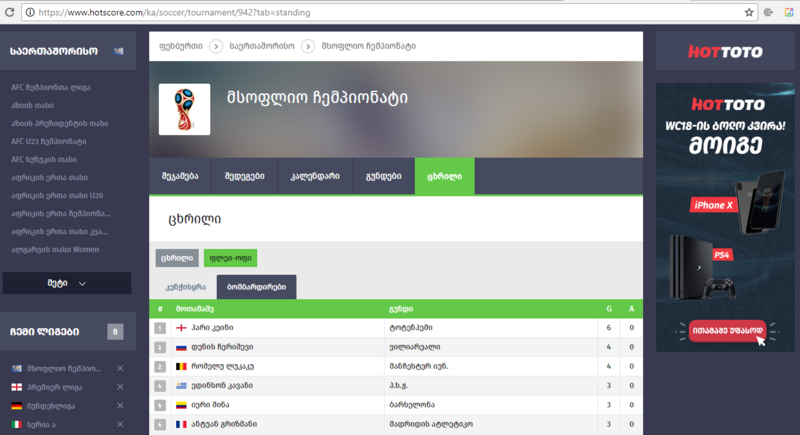This screenshot has width=800, height=435.
Task: Switch to the კალენდარი tab
Action: coord(315,176)
